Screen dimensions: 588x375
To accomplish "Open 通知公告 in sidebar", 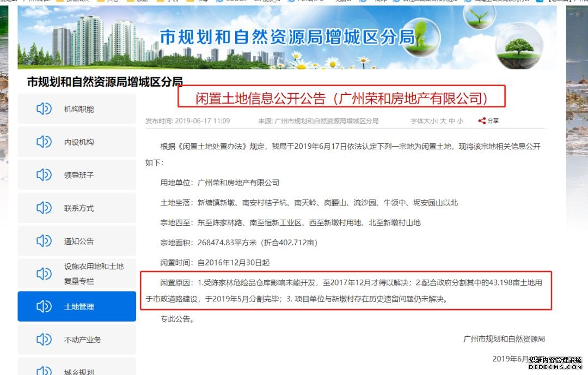I will 77,241.
